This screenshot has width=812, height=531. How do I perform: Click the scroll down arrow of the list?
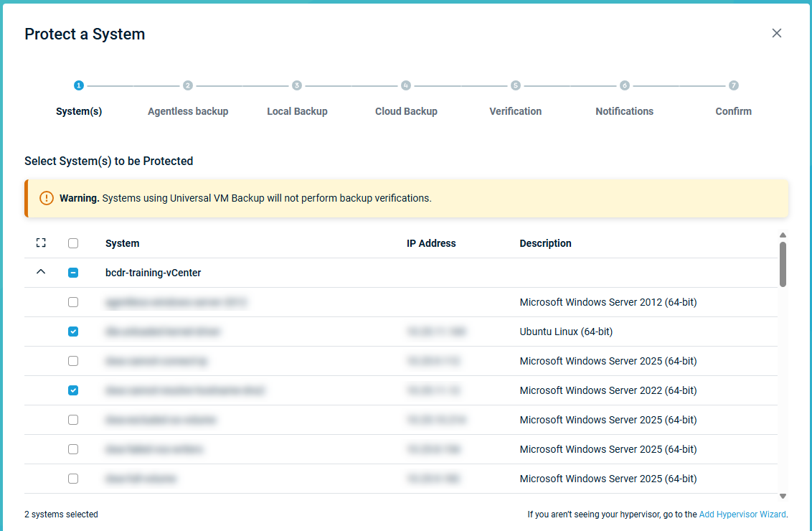coord(783,496)
